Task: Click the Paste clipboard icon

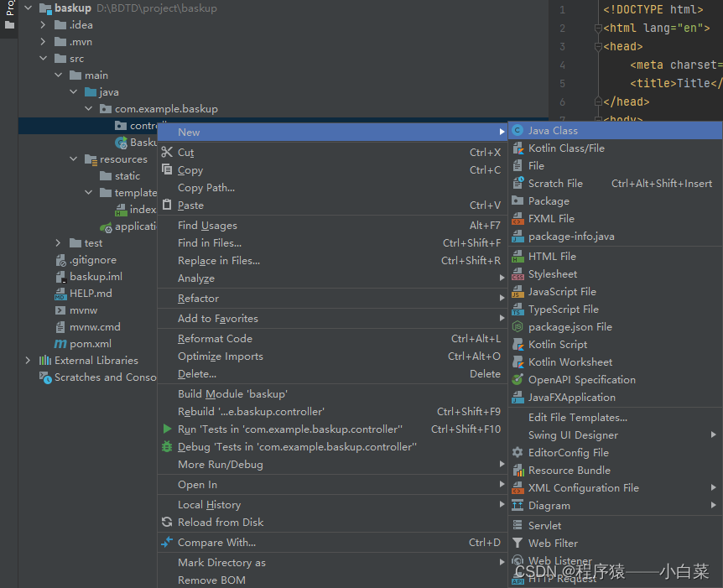Action: [167, 206]
